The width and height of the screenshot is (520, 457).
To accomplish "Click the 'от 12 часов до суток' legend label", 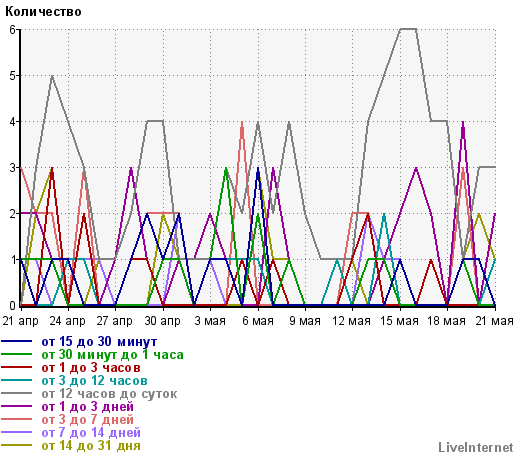I will [109, 394].
